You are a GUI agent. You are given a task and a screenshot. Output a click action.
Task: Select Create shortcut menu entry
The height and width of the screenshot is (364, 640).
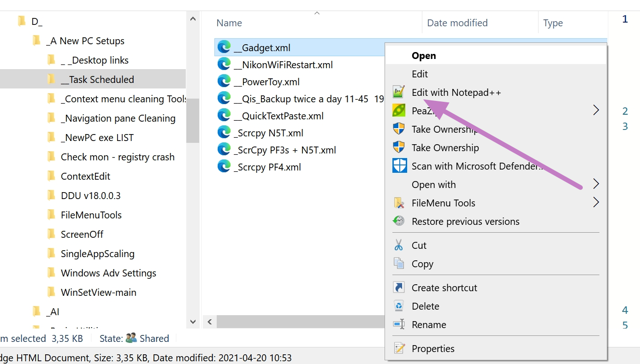point(444,288)
